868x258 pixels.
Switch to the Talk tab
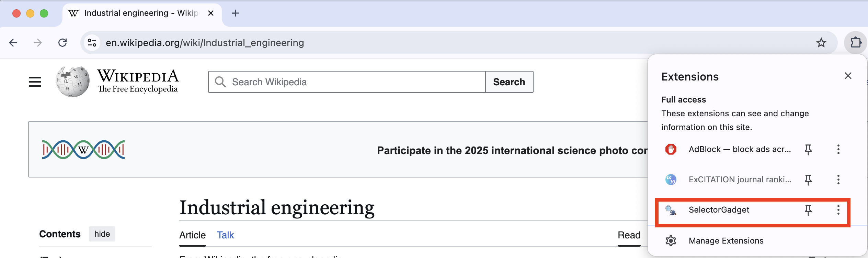tap(225, 235)
